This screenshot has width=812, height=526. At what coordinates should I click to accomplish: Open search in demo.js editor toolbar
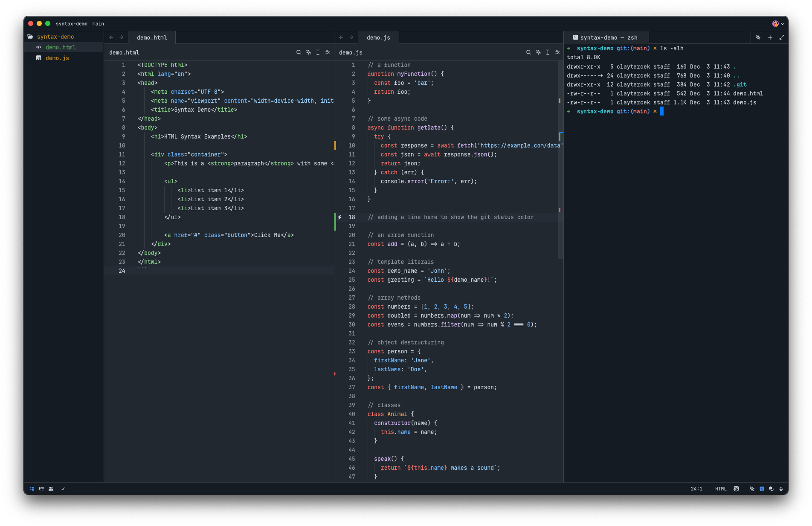(528, 52)
